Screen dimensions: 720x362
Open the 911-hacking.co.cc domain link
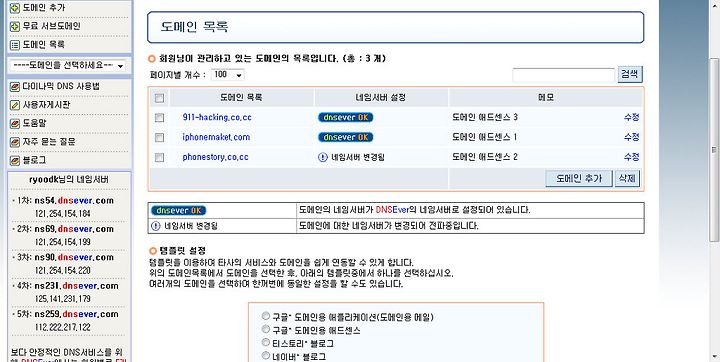click(217, 117)
